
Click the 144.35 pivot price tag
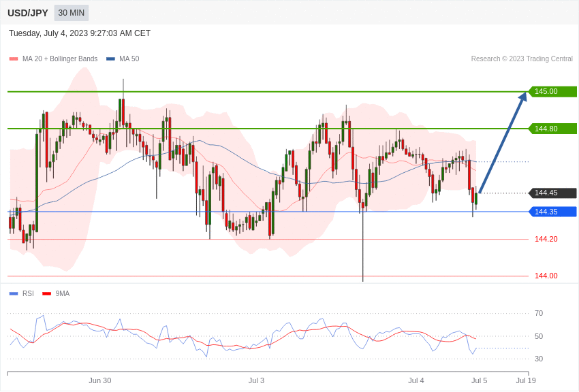click(552, 212)
